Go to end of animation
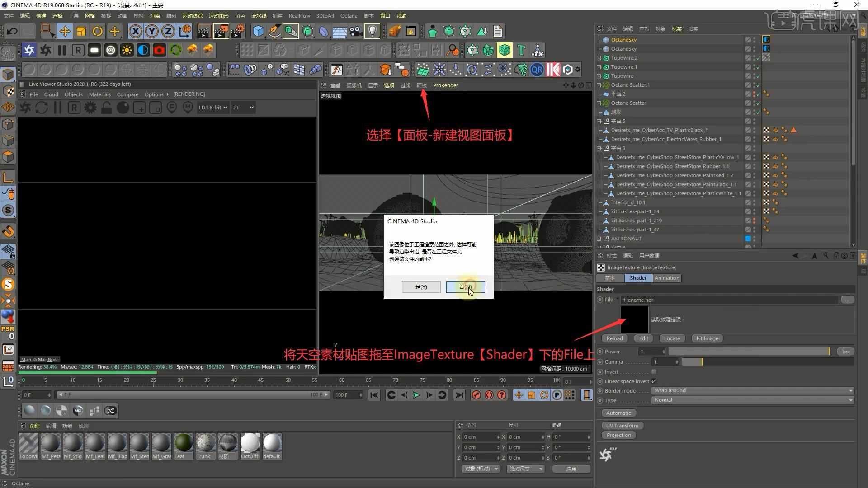The image size is (868, 488). point(459,395)
